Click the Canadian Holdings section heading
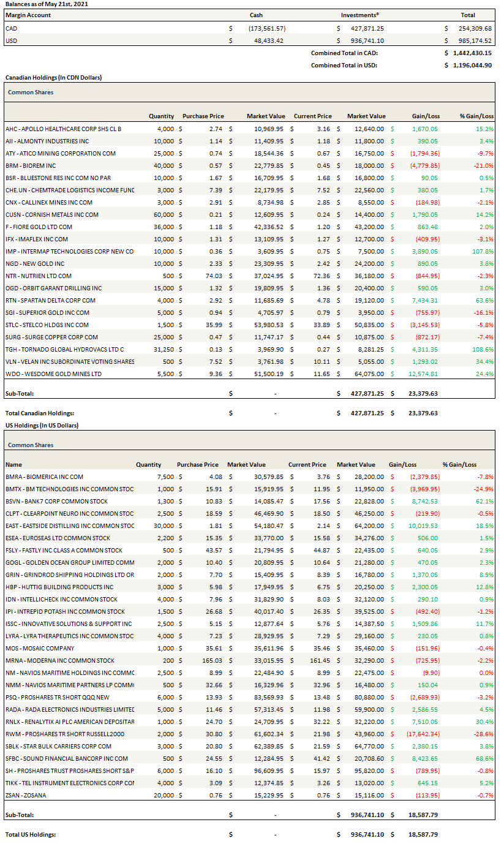Image resolution: width=504 pixels, height=844 pixels. click(53, 78)
